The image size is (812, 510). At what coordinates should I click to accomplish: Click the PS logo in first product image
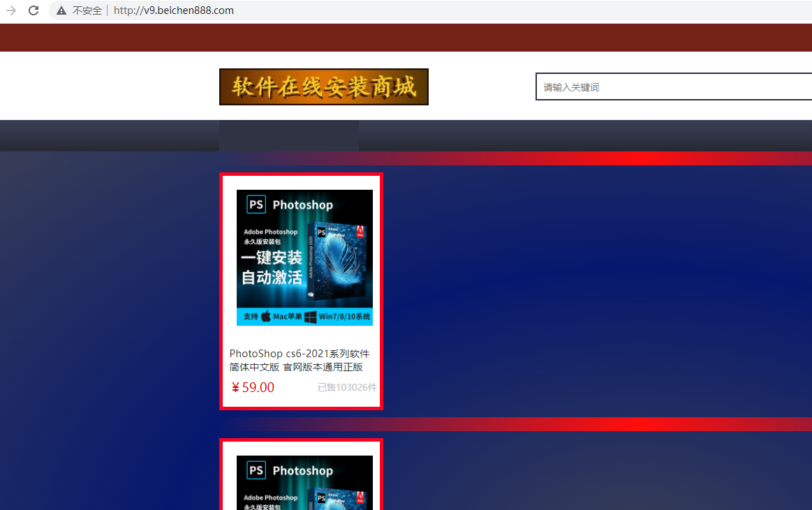click(x=256, y=204)
